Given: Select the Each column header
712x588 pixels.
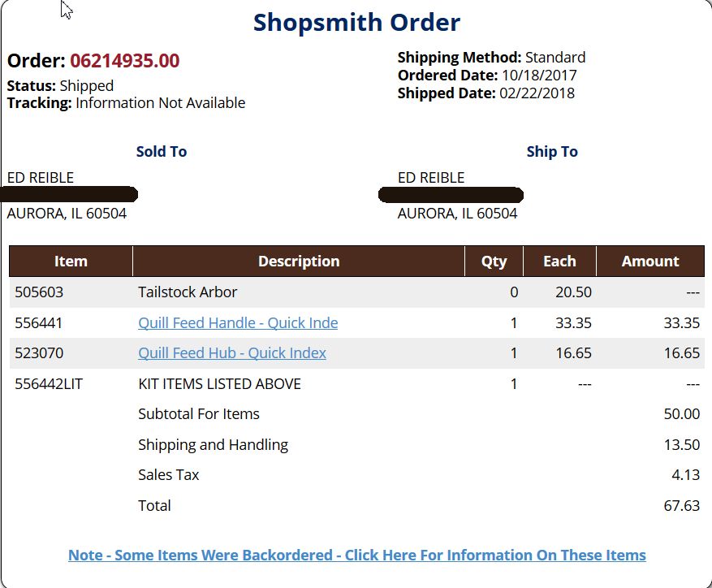Looking at the screenshot, I should (559, 262).
